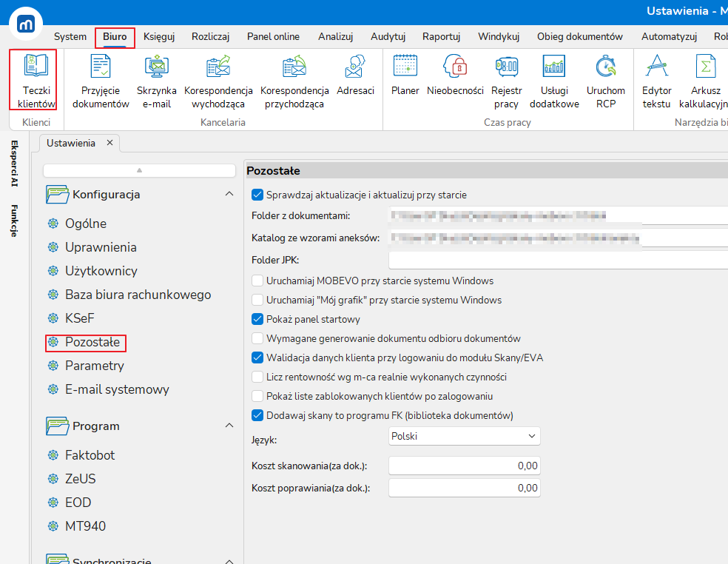Open Teczki klientów
The width and height of the screenshot is (728, 564).
coord(36,81)
